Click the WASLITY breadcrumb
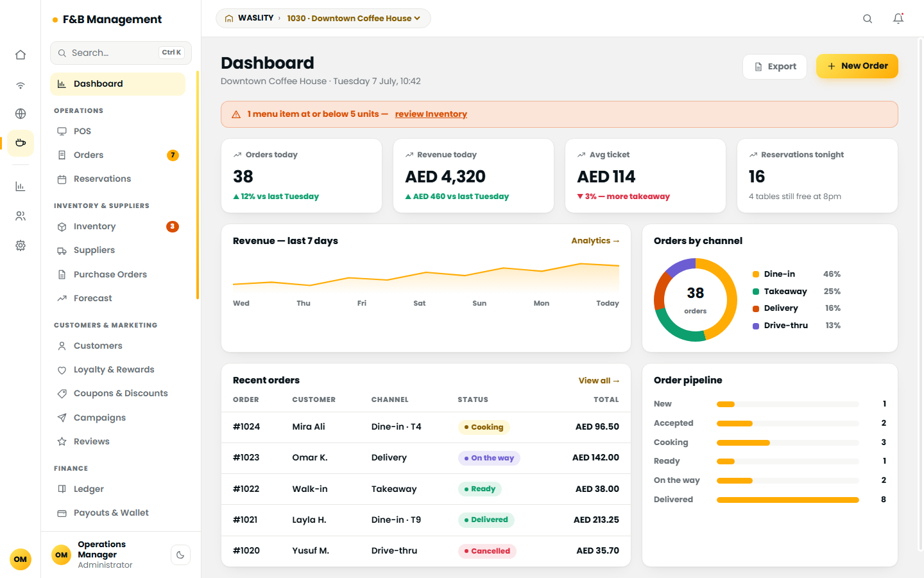 point(255,18)
